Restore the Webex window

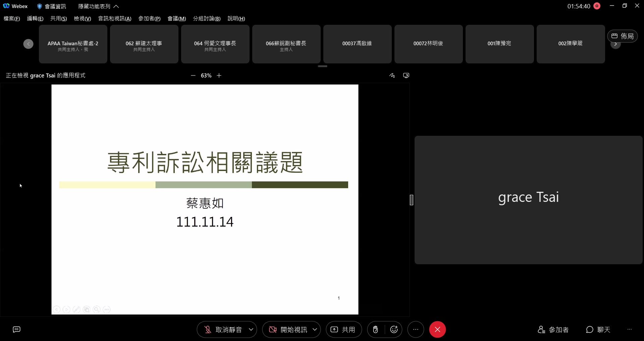(x=625, y=6)
